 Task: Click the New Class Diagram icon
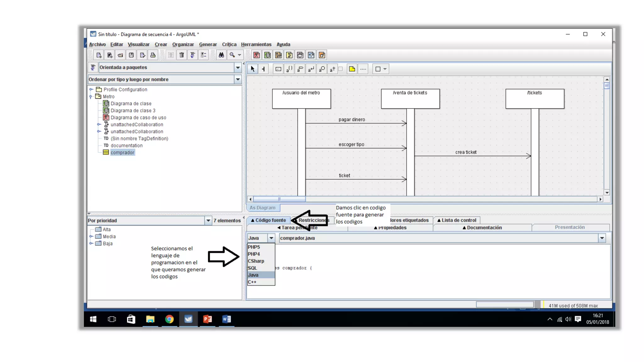268,55
